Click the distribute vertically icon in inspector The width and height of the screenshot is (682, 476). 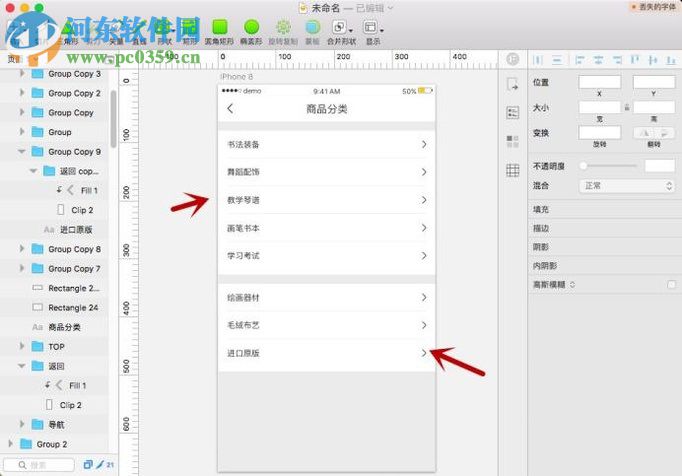click(557, 60)
